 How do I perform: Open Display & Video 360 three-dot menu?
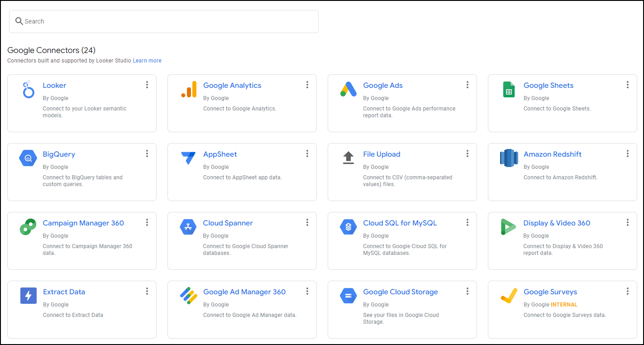628,222
